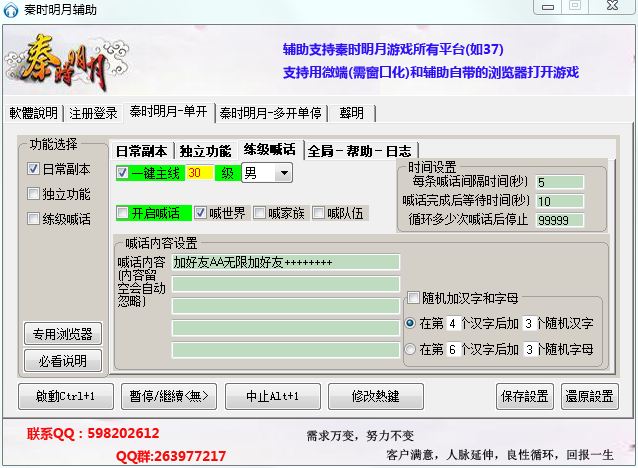Close the 秦时明月辅助 window

[612, 6]
